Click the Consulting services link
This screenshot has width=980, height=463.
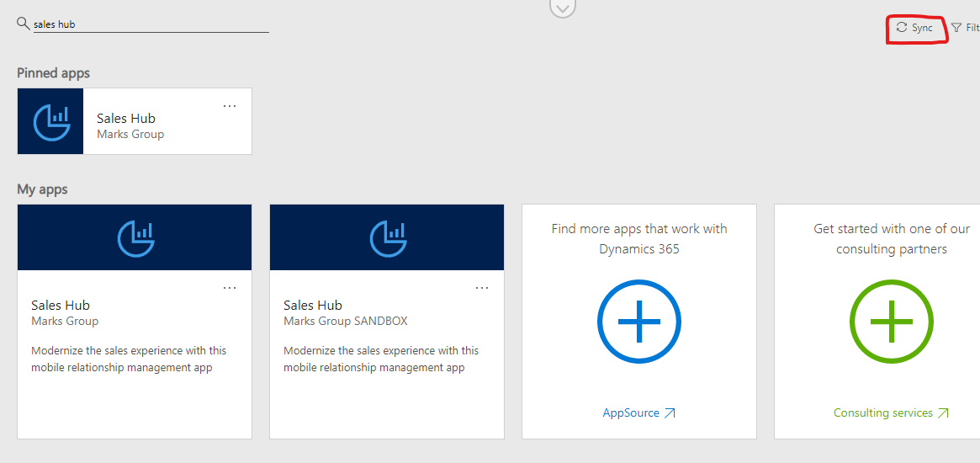pos(883,413)
